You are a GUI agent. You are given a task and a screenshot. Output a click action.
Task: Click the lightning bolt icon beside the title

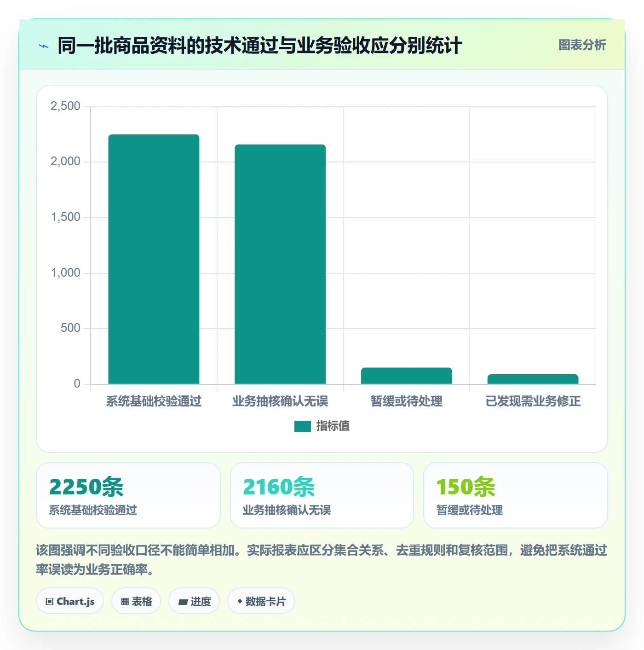(x=44, y=46)
